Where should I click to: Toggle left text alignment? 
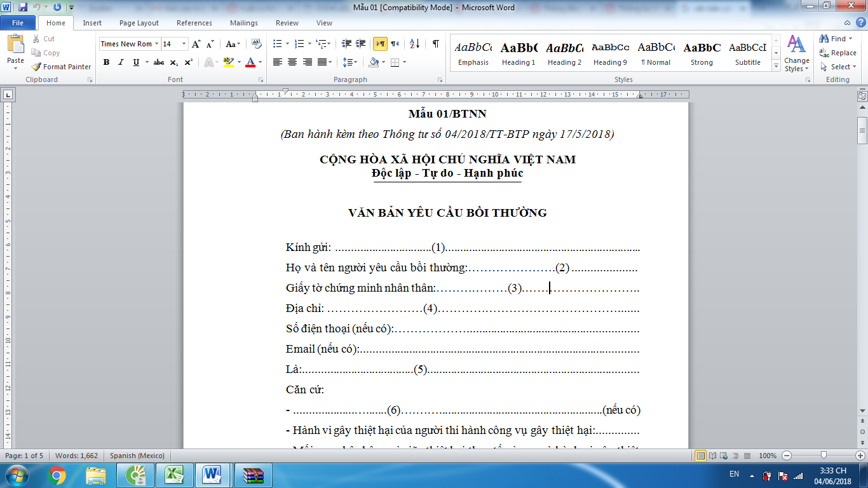click(x=278, y=62)
